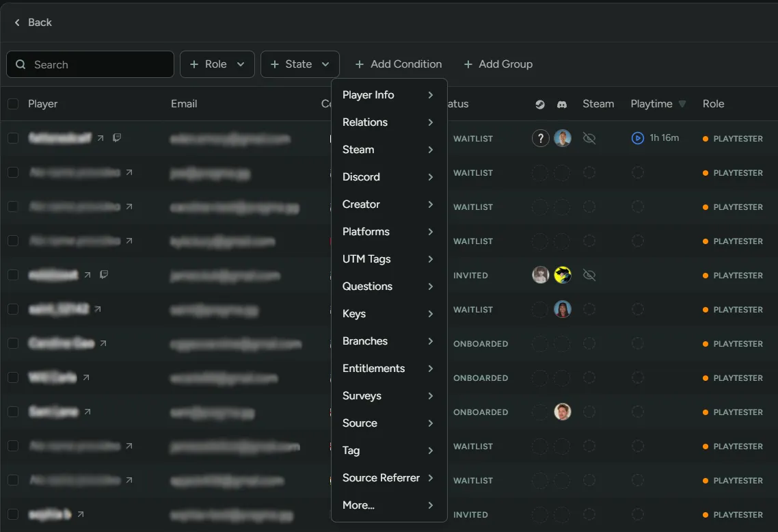
Task: Open the State filter dropdown
Action: point(299,64)
